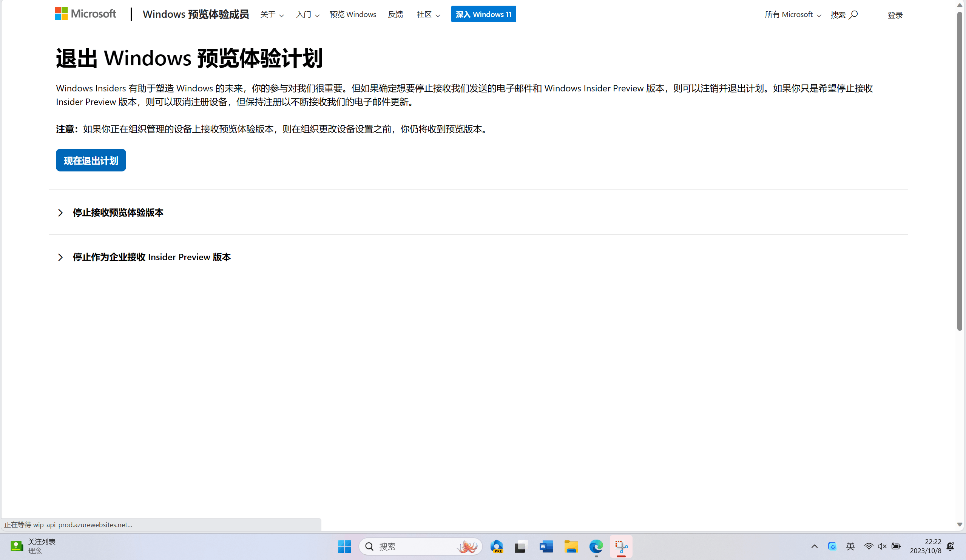Image resolution: width=966 pixels, height=560 pixels.
Task: Toggle the muted volume icon in tray
Action: (x=882, y=546)
